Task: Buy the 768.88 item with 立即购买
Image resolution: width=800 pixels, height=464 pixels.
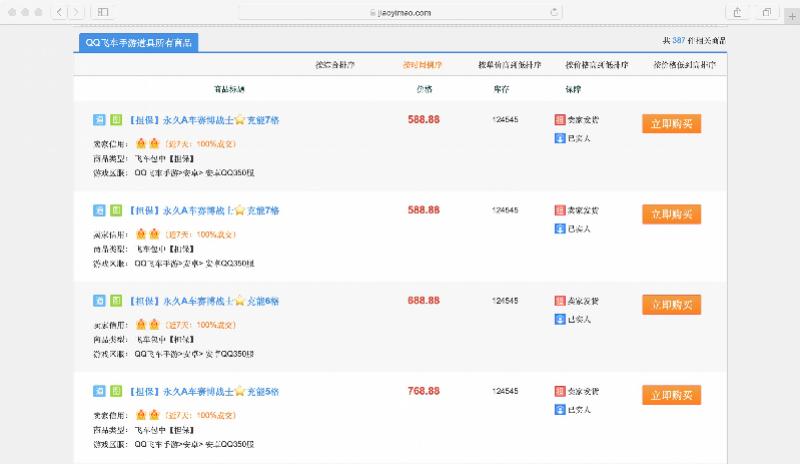Action: [x=671, y=395]
